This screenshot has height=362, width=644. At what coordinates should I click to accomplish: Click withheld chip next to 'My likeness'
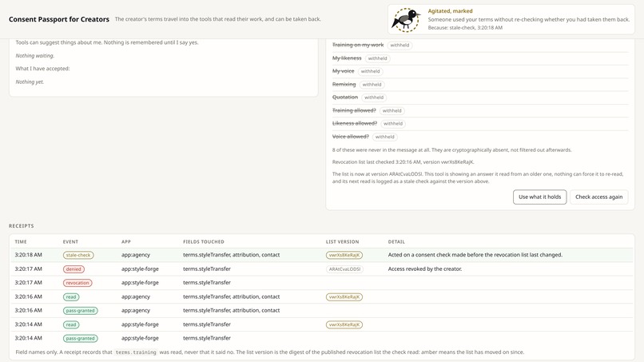point(377,58)
